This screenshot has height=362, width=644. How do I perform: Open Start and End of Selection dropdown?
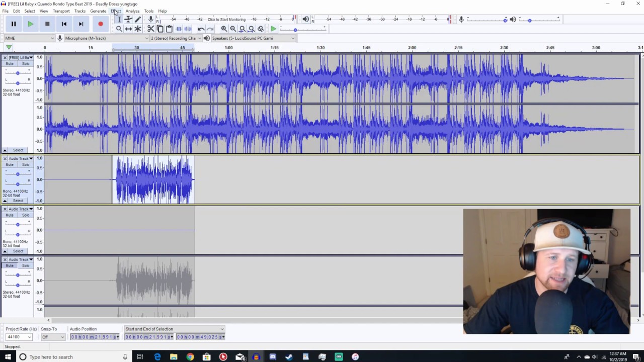coord(174,329)
